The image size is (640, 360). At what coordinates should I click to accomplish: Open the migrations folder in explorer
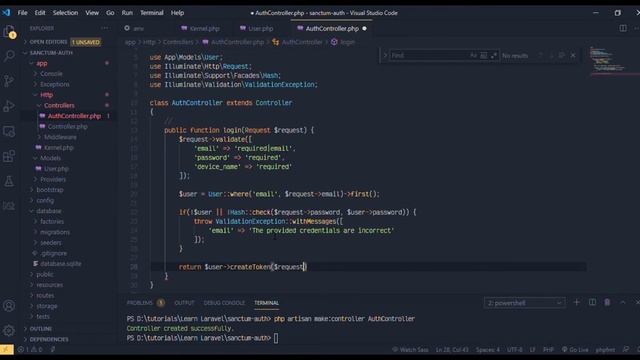click(55, 232)
